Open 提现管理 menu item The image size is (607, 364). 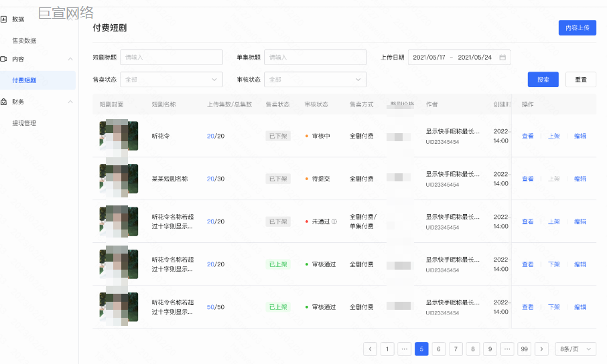[24, 123]
